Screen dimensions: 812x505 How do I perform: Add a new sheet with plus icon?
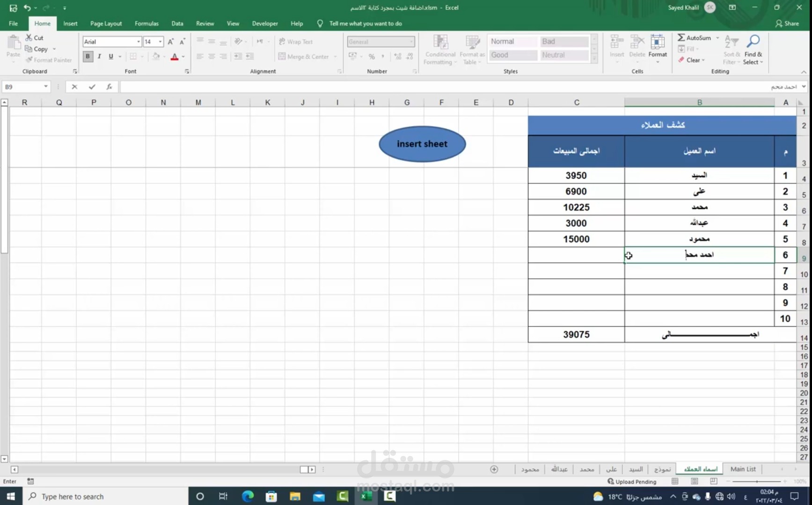click(494, 469)
